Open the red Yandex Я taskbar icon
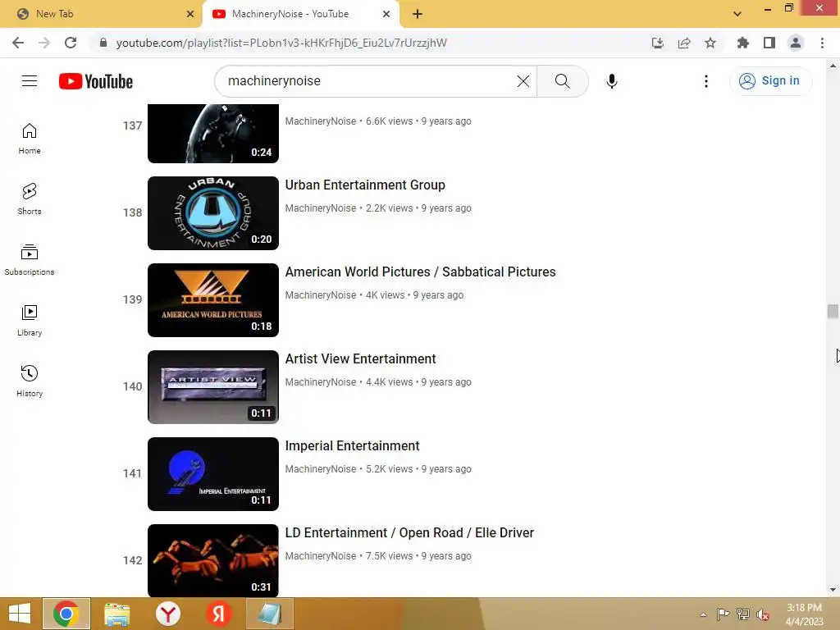This screenshot has width=840, height=630. [x=218, y=614]
